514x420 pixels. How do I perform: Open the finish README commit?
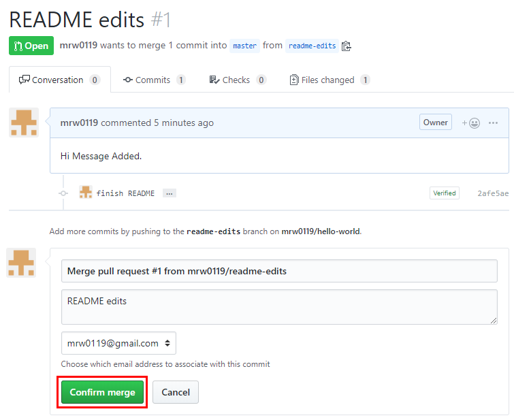coord(125,193)
